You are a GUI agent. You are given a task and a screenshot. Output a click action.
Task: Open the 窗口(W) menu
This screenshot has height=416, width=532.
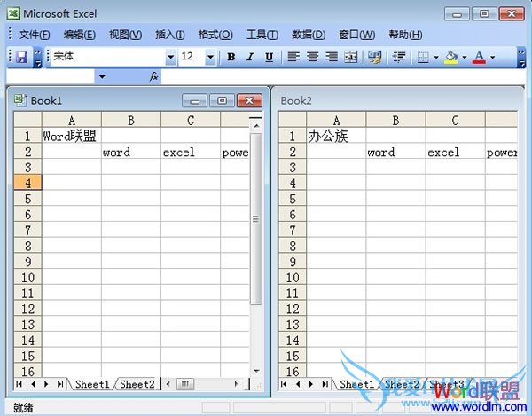point(357,35)
